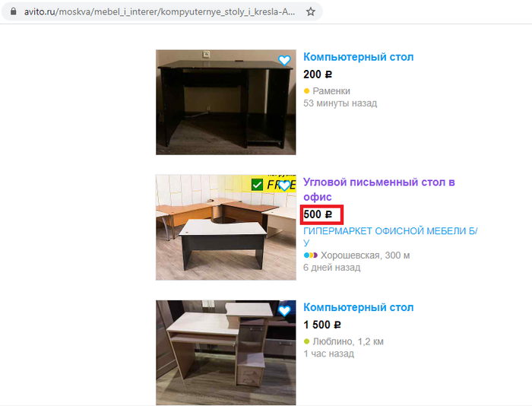Visit ГИПЕРМАРКЕТ ОФИСНОЙ МЕБЕЛИ Б/У seller page
This screenshot has width=532, height=406.
tap(391, 236)
